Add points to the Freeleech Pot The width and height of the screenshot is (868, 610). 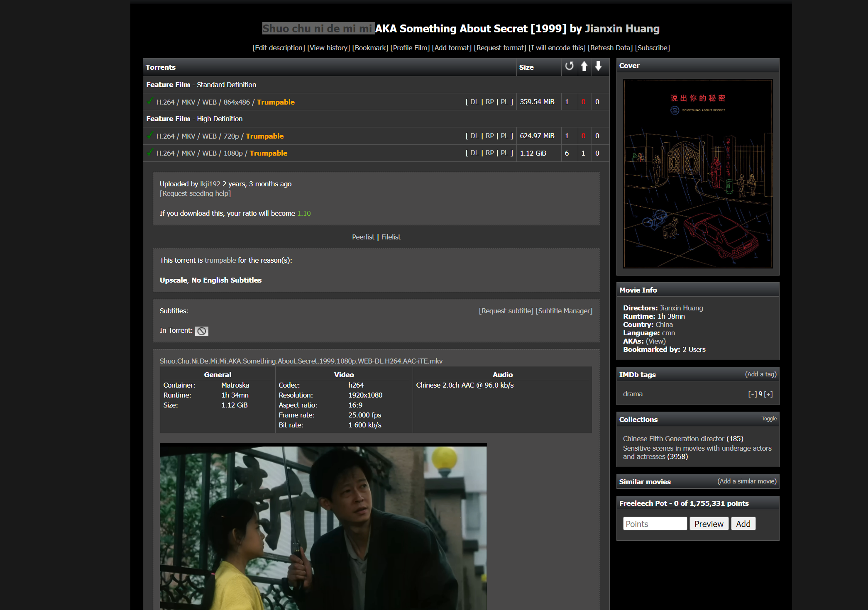click(743, 523)
